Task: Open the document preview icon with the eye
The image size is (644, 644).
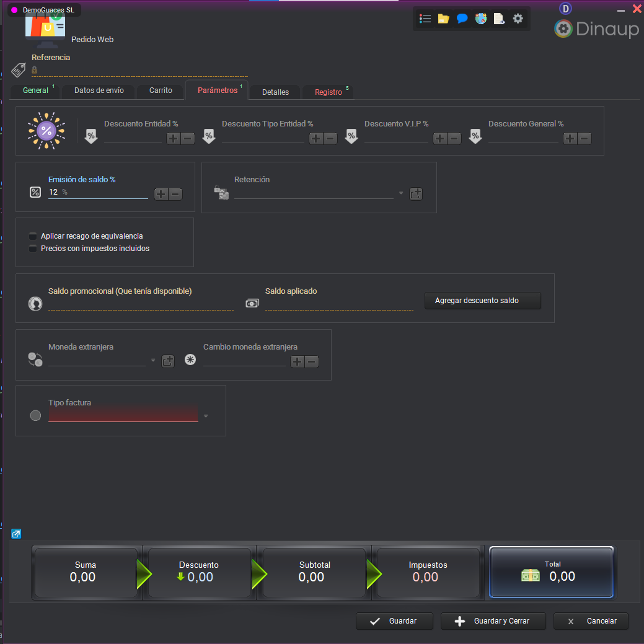Action: 500,18
